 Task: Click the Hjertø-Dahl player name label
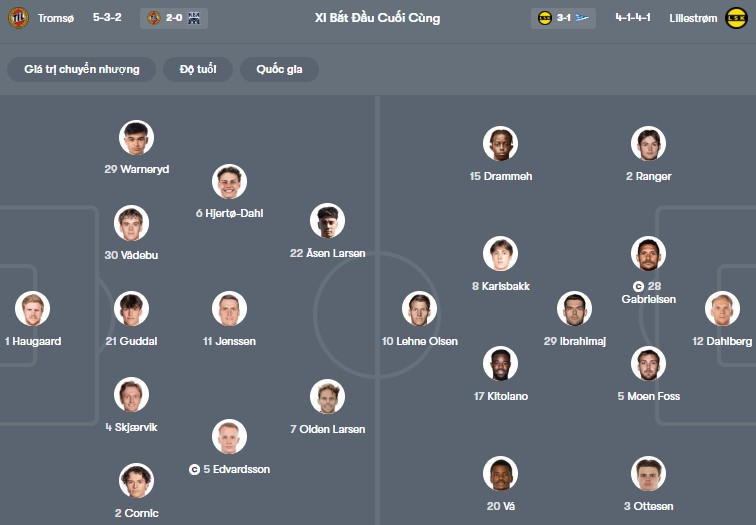[229, 213]
